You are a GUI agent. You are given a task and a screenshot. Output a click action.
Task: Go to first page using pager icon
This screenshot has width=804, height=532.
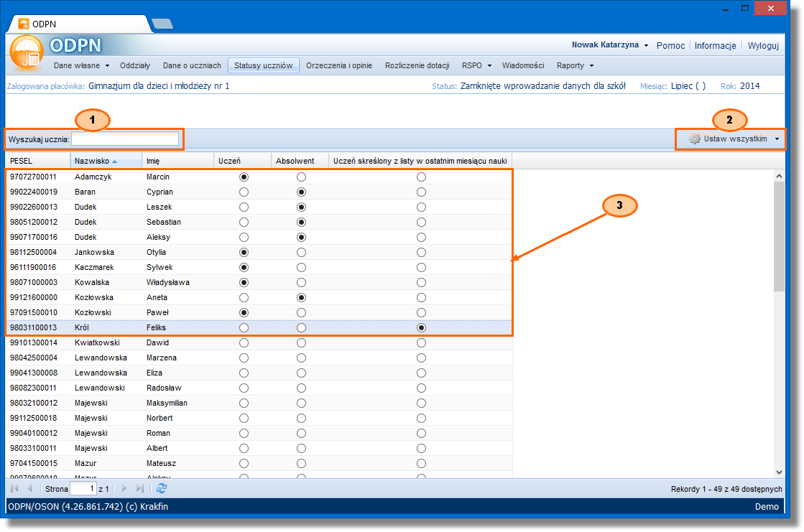14,488
